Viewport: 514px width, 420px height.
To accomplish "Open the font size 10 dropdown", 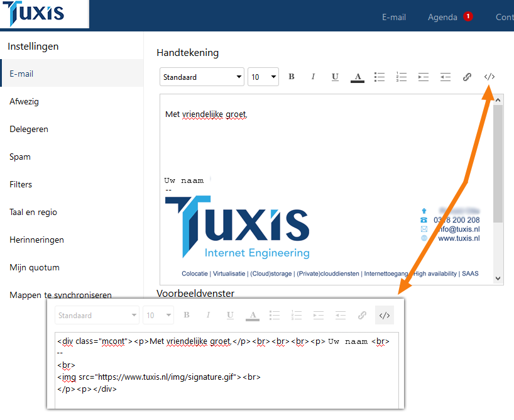I will [x=263, y=77].
